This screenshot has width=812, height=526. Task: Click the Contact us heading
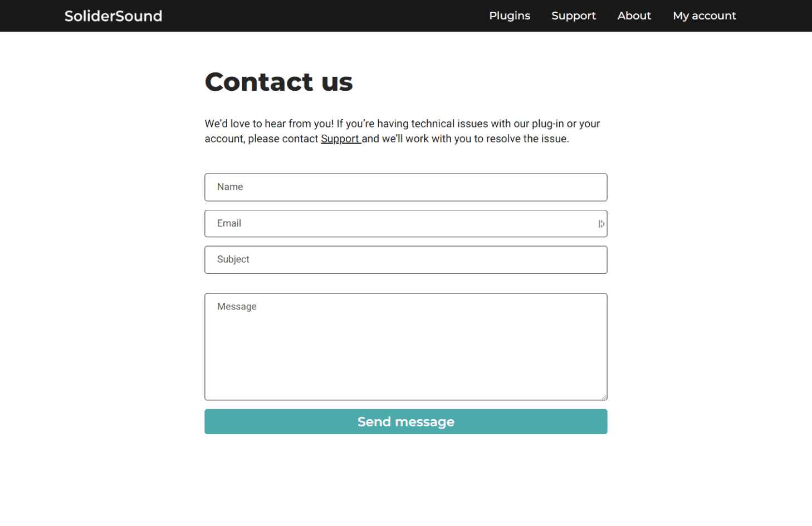coord(278,82)
